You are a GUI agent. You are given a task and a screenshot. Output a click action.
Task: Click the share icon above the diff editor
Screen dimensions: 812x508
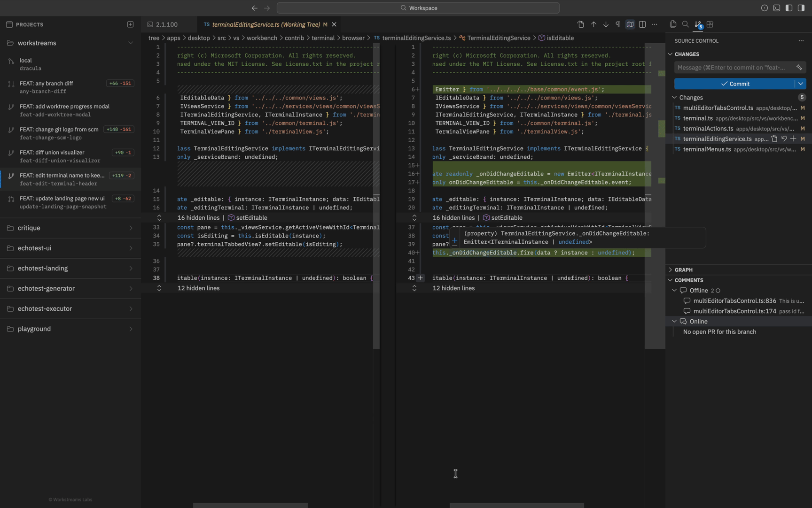click(x=580, y=24)
